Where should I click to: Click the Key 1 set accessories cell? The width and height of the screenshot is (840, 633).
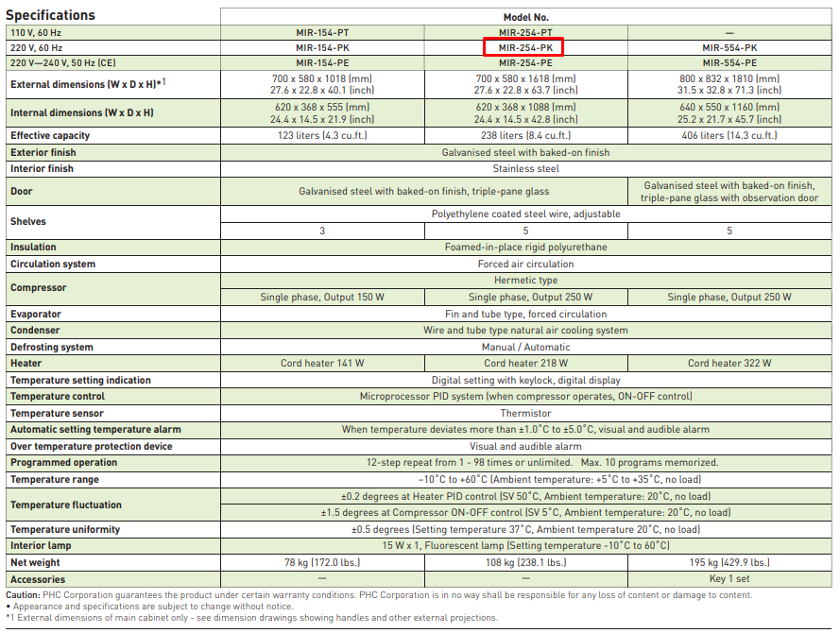(729, 579)
